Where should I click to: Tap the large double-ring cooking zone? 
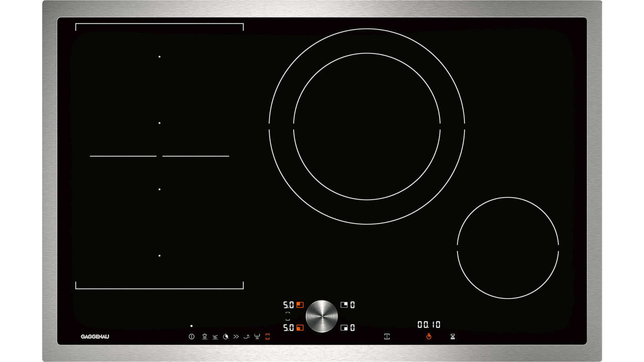point(367,126)
